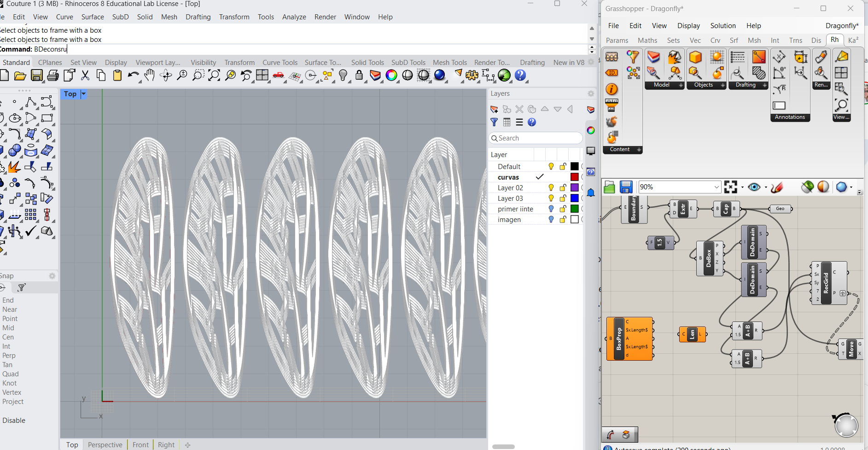
Task: Enable the Quad object snap
Action: (x=11, y=374)
